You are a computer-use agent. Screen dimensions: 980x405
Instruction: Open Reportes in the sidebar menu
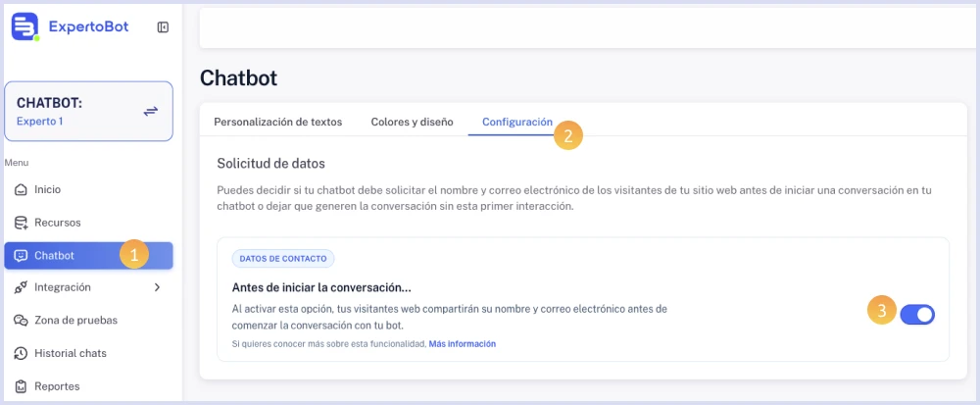click(x=89, y=386)
